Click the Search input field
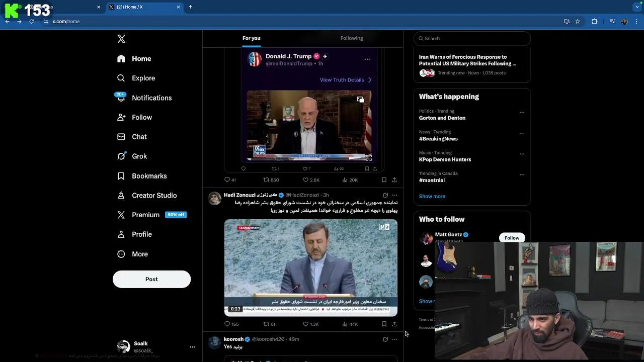The width and height of the screenshot is (644, 362). coord(472,38)
